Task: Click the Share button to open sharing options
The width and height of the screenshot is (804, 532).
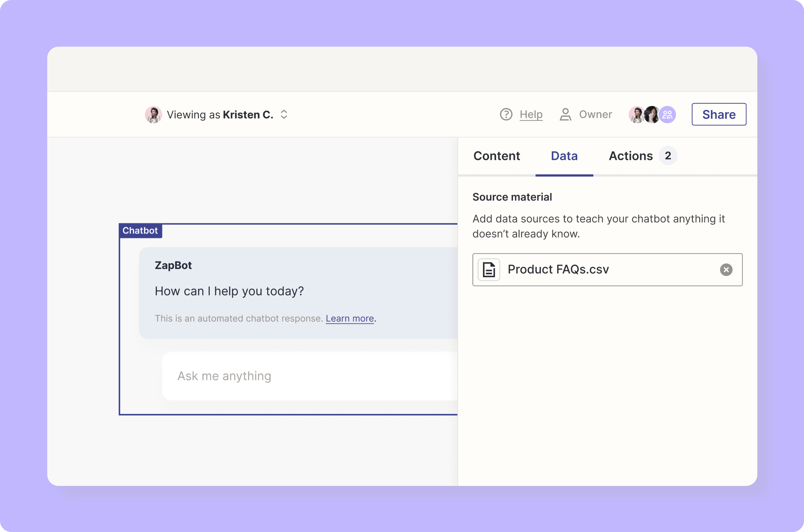Action: (718, 114)
